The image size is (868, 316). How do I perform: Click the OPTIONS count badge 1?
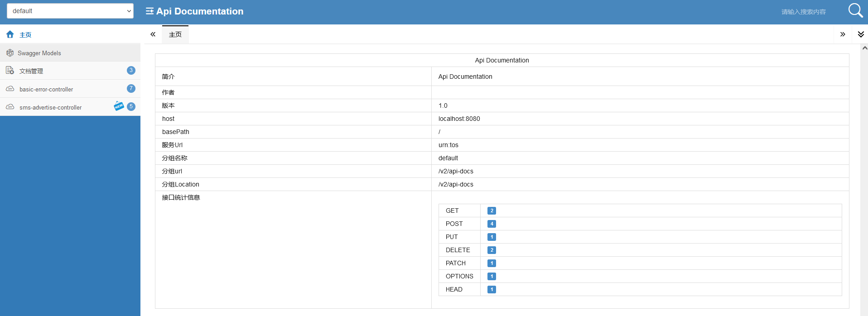click(x=492, y=276)
